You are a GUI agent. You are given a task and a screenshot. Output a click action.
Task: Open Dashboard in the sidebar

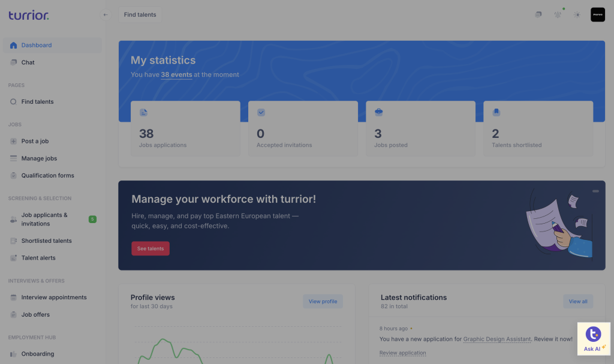pyautogui.click(x=53, y=45)
